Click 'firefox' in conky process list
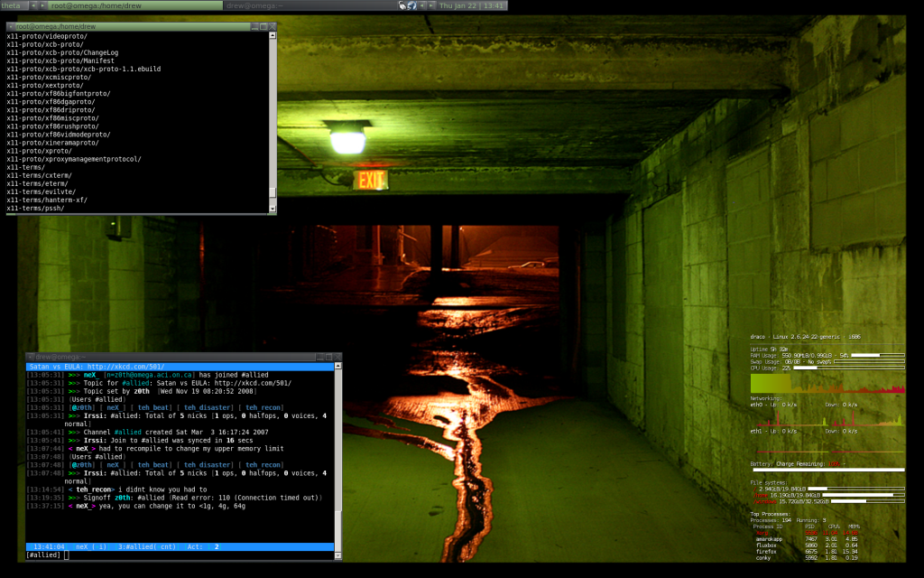This screenshot has width=924, height=578. pos(766,552)
